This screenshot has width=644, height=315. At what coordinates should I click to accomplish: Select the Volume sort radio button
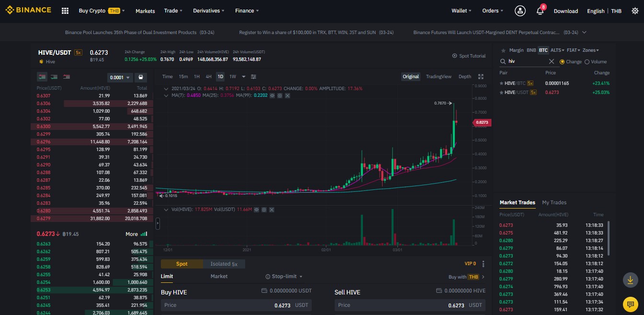coord(587,61)
